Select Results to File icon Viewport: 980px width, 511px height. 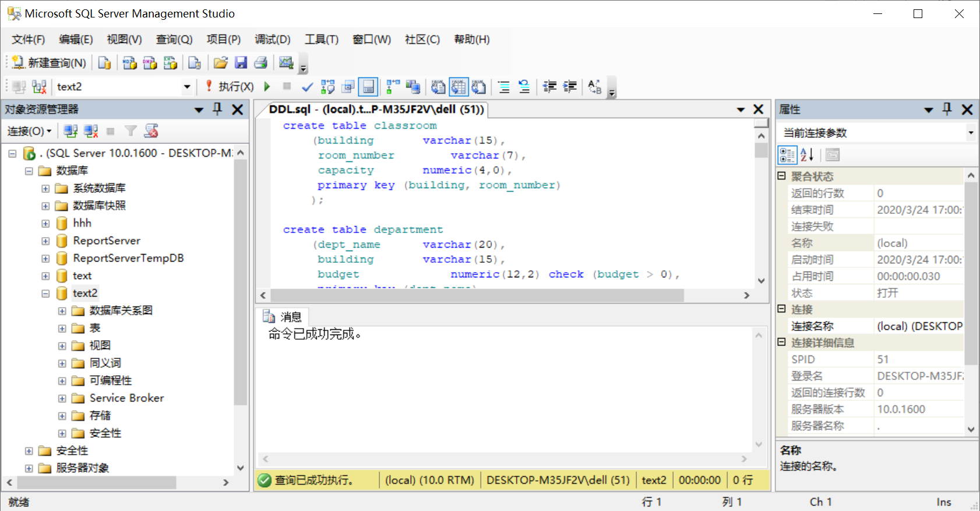[479, 87]
